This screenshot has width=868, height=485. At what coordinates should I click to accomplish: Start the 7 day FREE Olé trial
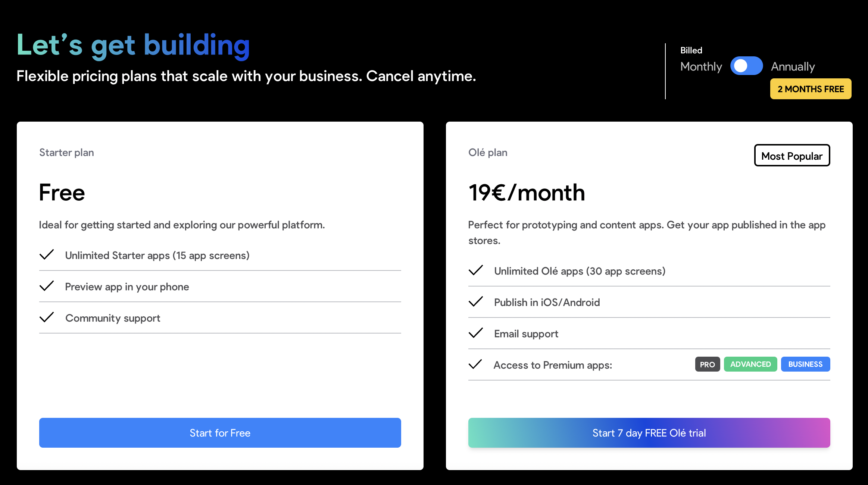pos(649,433)
